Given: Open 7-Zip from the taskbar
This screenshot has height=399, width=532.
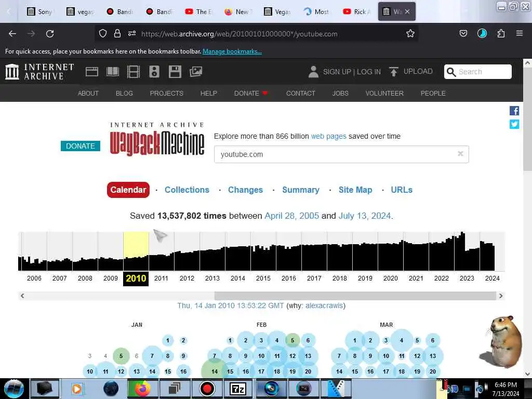Looking at the screenshot, I should 238,389.
